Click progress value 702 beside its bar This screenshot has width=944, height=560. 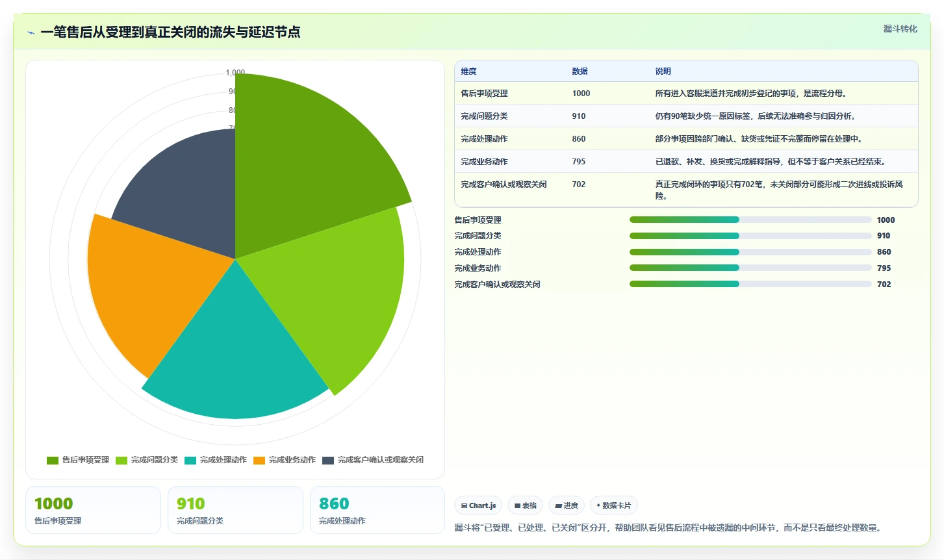click(884, 285)
